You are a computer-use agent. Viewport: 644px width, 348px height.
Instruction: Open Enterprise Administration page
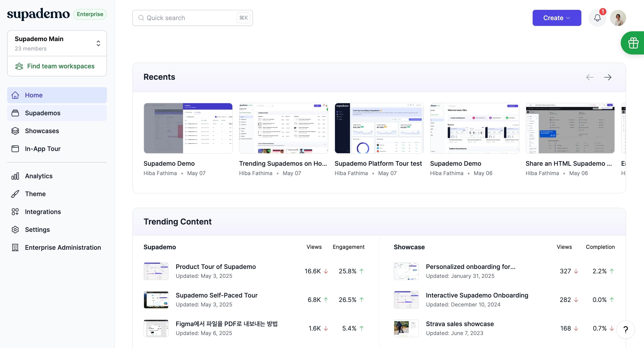coord(57,247)
